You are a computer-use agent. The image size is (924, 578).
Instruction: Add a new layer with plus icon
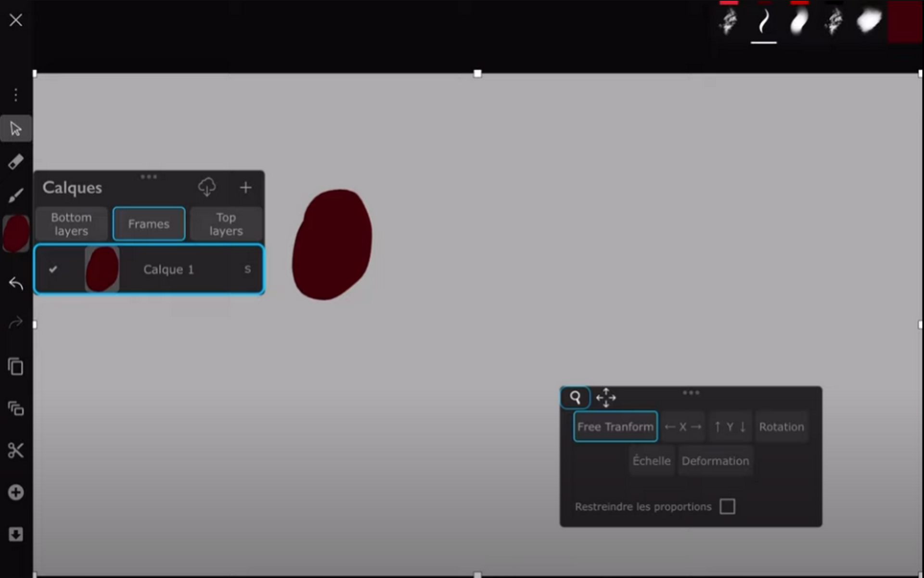click(x=245, y=187)
